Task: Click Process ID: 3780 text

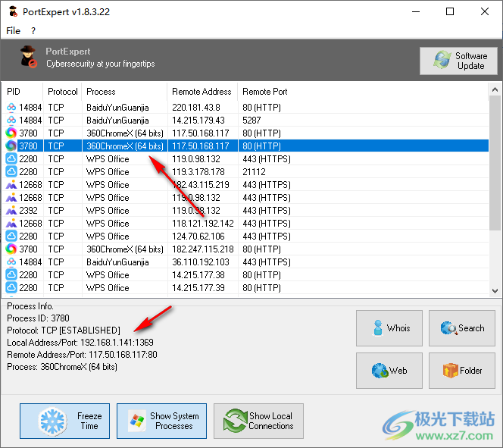Action: (x=38, y=318)
